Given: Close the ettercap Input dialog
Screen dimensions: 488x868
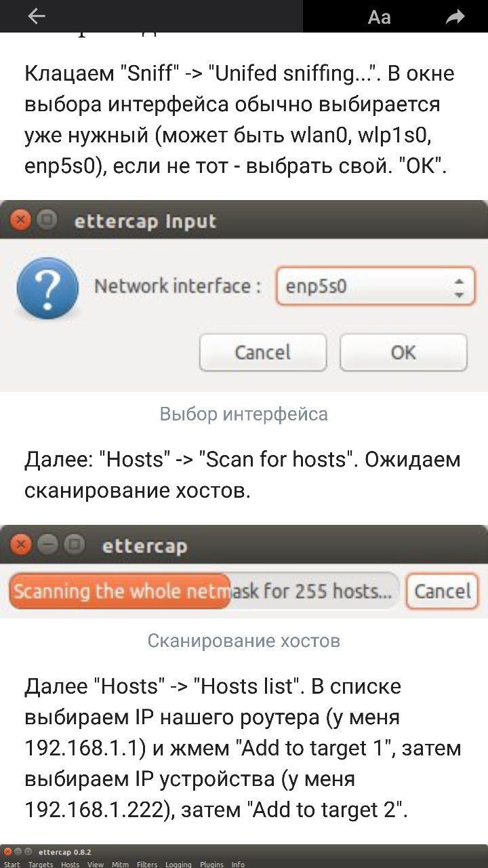Looking at the screenshot, I should [21, 220].
